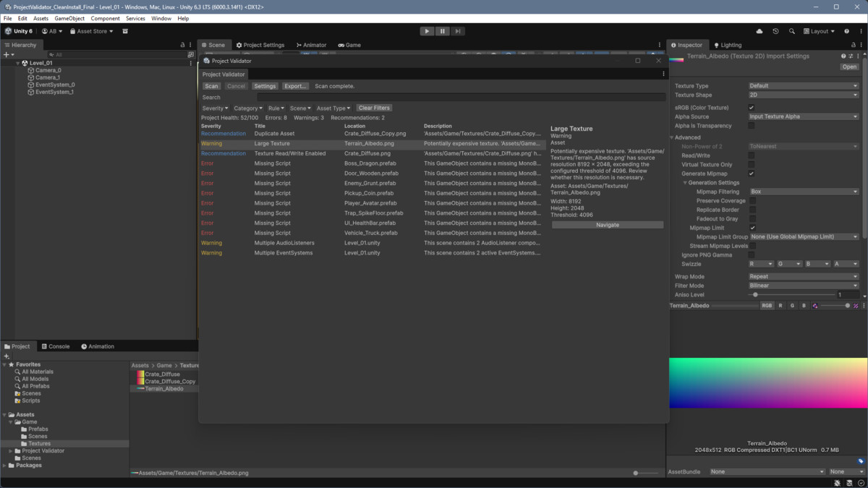The image size is (868, 488).
Task: Toggle the Read/Write checkbox
Action: 752,155
